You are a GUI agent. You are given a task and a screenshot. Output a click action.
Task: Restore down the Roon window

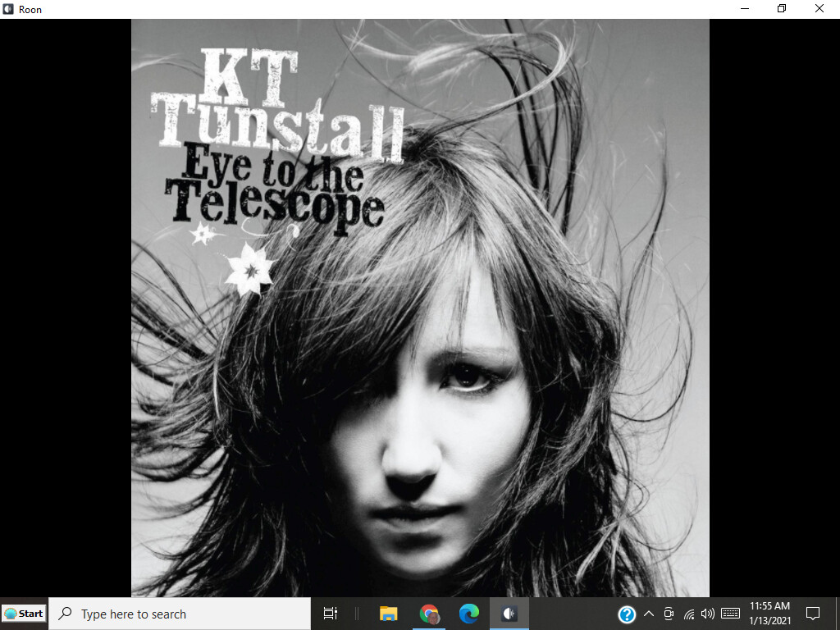[782, 8]
